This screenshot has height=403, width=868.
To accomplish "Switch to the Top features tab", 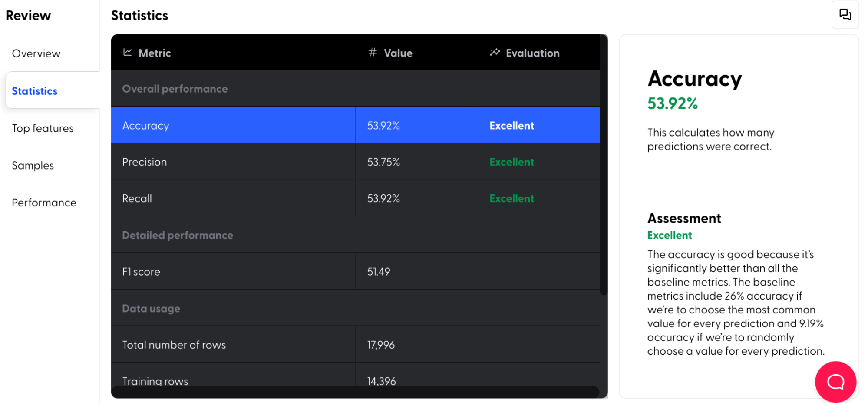I will click(x=43, y=128).
